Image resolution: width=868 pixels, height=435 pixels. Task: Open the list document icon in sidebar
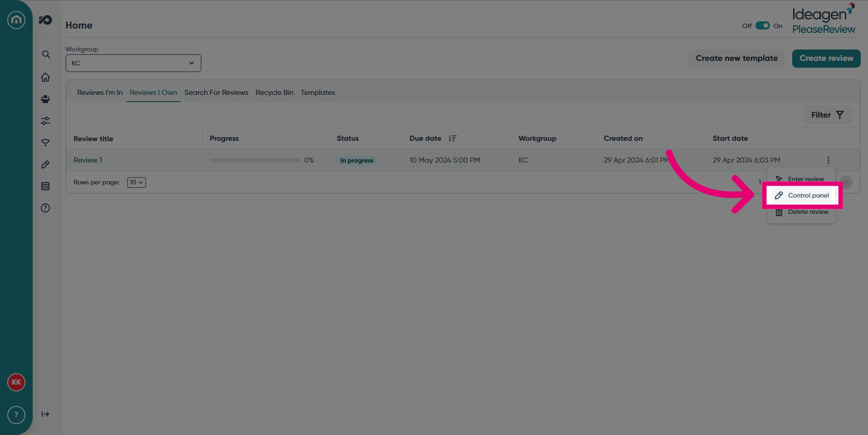point(45,186)
